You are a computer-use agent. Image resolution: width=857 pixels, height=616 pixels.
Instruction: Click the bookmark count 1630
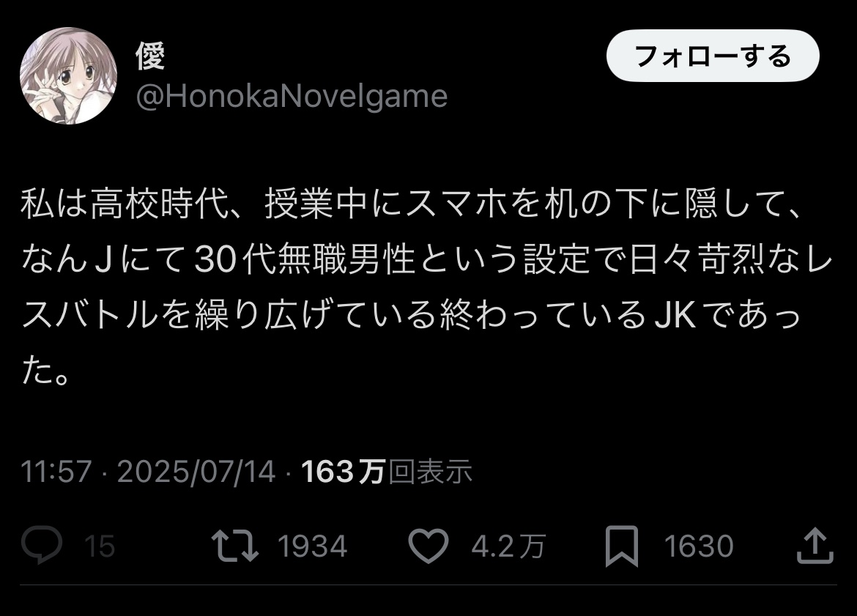(699, 546)
